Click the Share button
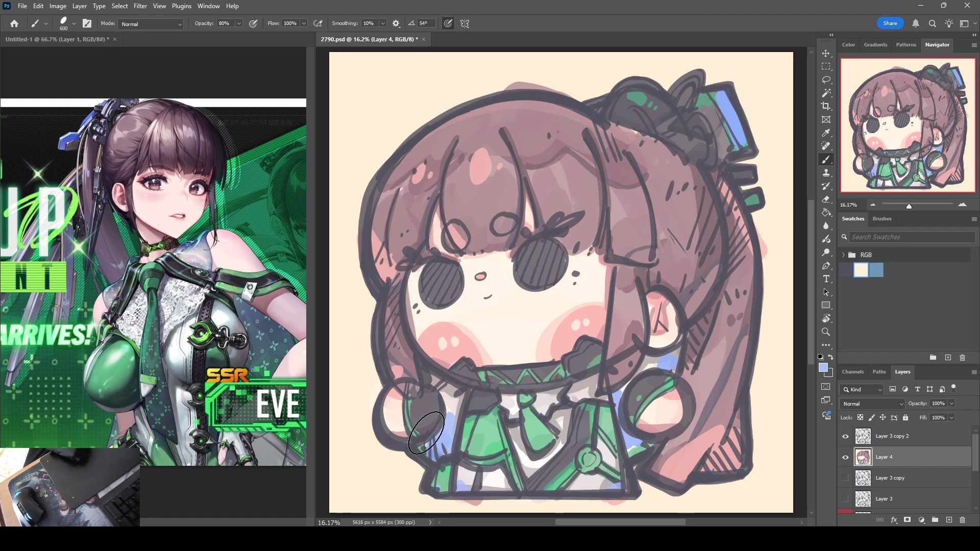The height and width of the screenshot is (551, 980). [890, 23]
